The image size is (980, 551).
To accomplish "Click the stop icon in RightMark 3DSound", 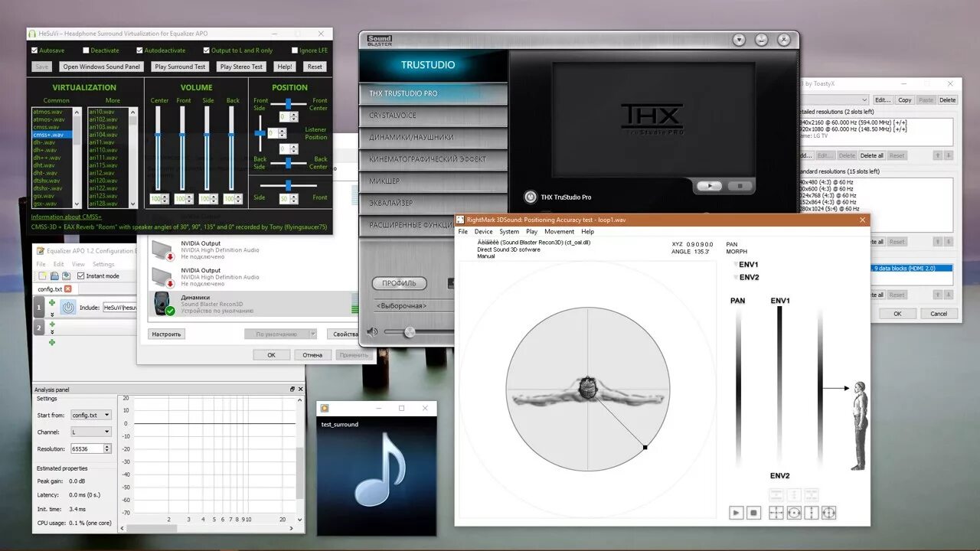I will pos(753,513).
